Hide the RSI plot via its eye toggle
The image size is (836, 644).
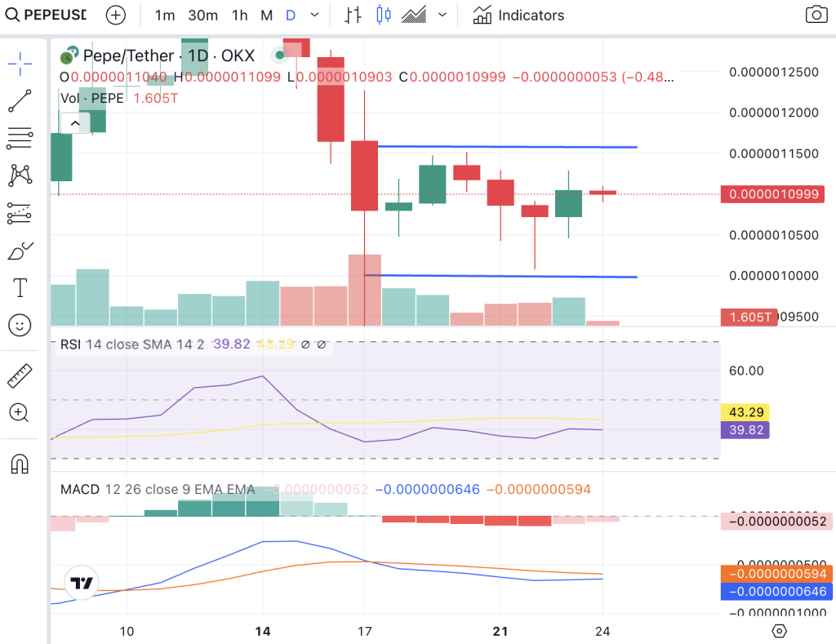coord(305,344)
